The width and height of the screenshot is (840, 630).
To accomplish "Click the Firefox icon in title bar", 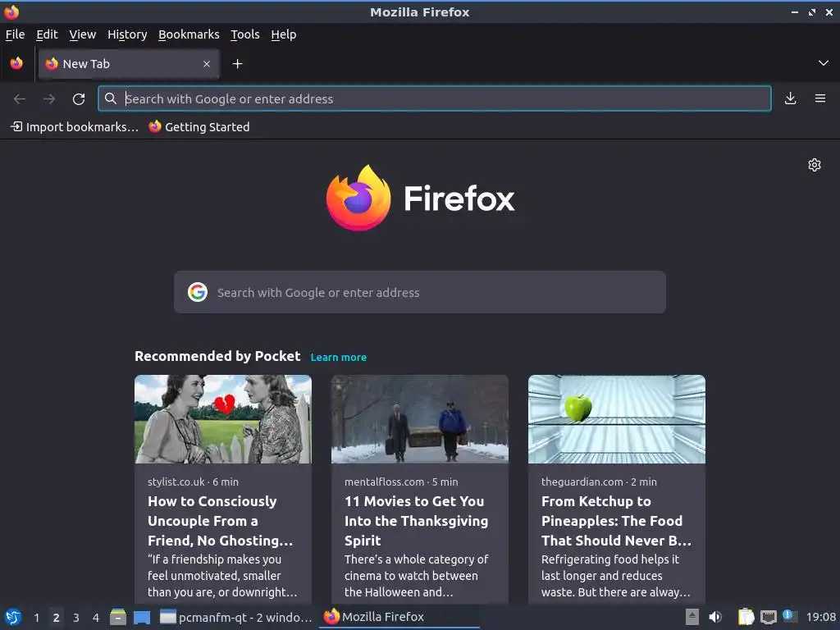I will pyautogui.click(x=11, y=11).
